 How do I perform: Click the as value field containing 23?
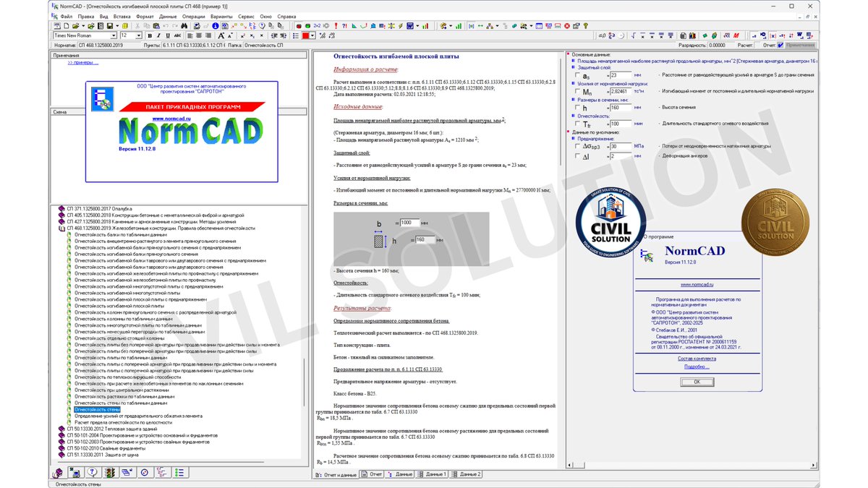[620, 74]
